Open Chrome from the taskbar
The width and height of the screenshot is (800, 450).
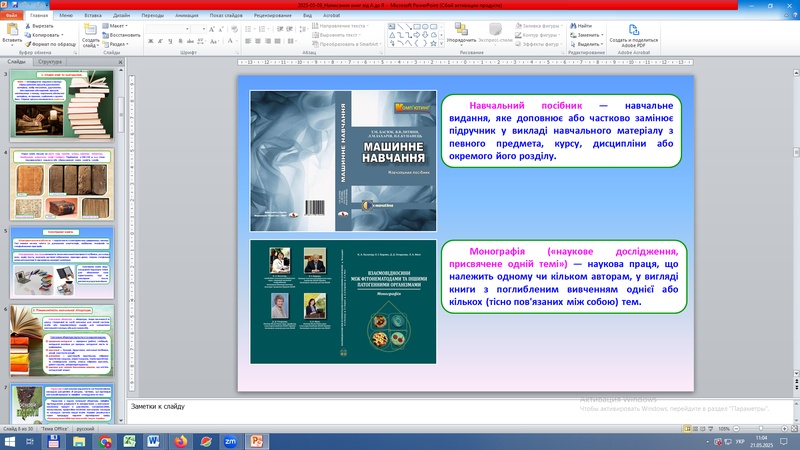[104, 441]
